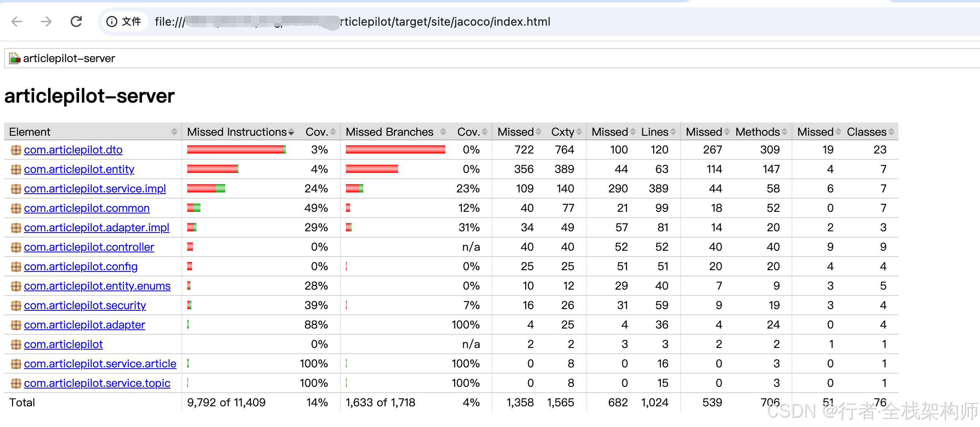980x427 pixels.
Task: Click the '9,792 of 11,409' total cell
Action: (x=226, y=403)
